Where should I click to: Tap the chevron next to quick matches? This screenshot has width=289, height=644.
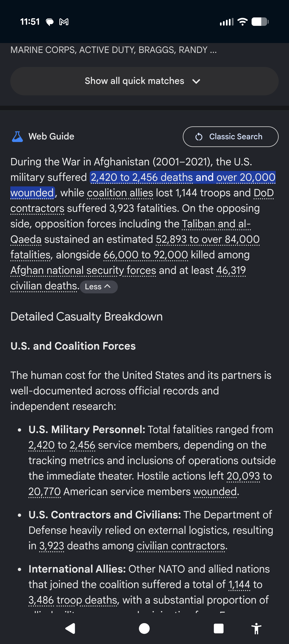(x=196, y=81)
